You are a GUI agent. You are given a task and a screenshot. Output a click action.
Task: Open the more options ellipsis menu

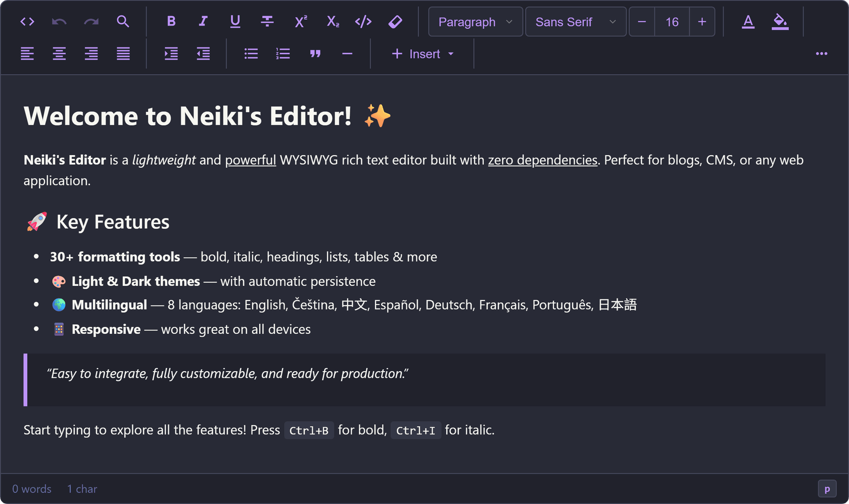(x=821, y=54)
